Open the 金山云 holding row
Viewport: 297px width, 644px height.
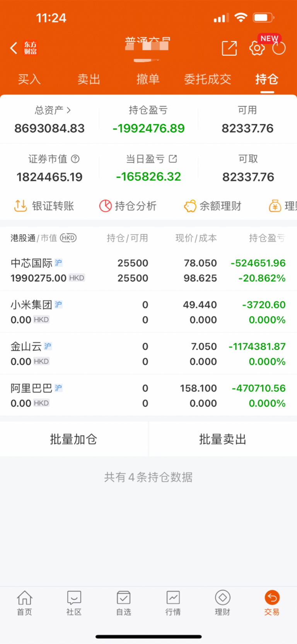(148, 354)
